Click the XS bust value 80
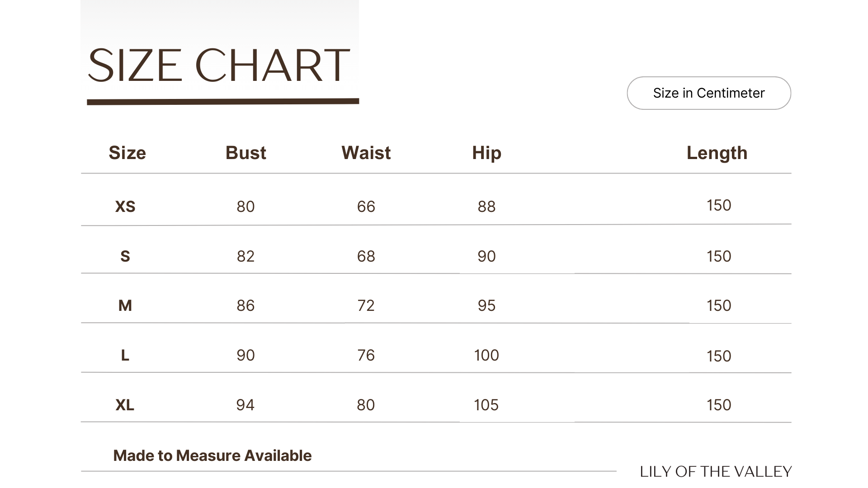This screenshot has width=868, height=488. [245, 206]
